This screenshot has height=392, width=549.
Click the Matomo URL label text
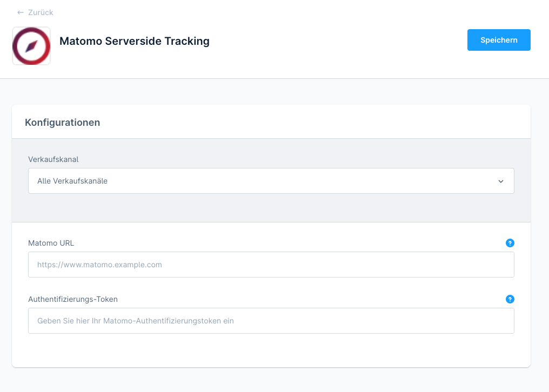click(x=51, y=243)
